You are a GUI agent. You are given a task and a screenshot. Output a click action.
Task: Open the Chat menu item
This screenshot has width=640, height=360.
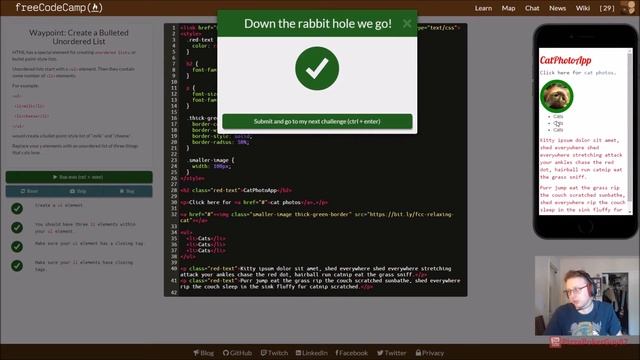(532, 8)
